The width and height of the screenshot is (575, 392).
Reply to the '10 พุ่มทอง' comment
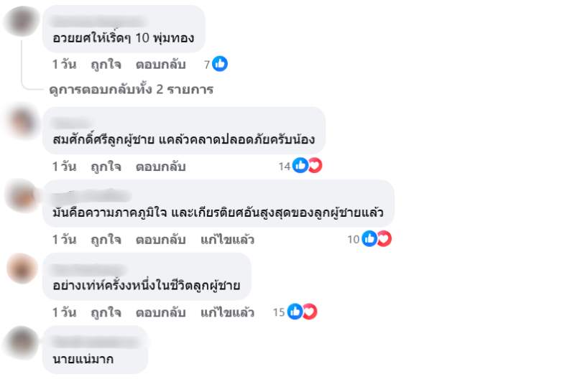(x=160, y=64)
